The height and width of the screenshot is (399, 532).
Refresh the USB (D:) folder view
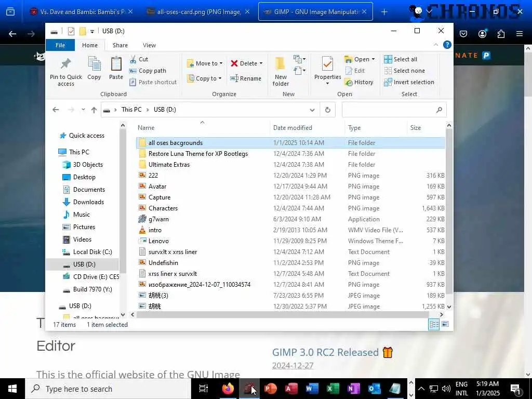click(x=327, y=110)
